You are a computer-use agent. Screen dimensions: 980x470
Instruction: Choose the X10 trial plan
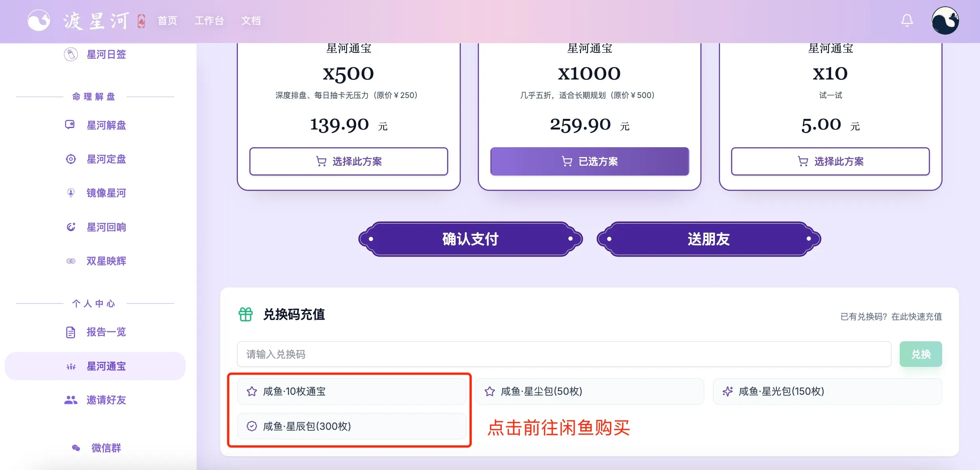[830, 161]
